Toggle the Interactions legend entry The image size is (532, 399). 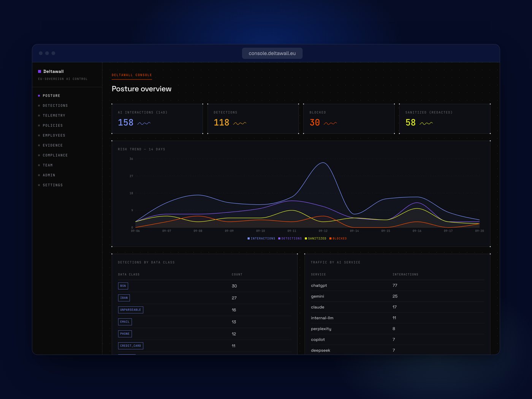(261, 239)
